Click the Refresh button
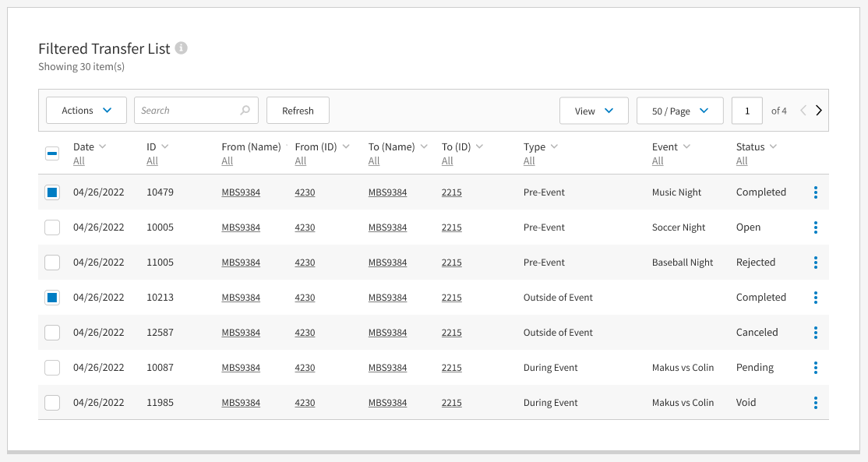The width and height of the screenshot is (868, 462). tap(298, 110)
